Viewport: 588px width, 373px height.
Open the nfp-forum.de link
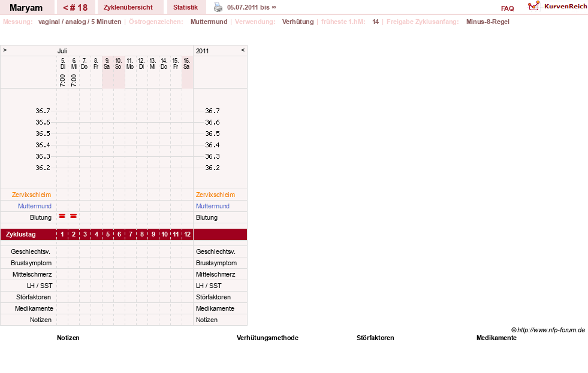coord(548,330)
